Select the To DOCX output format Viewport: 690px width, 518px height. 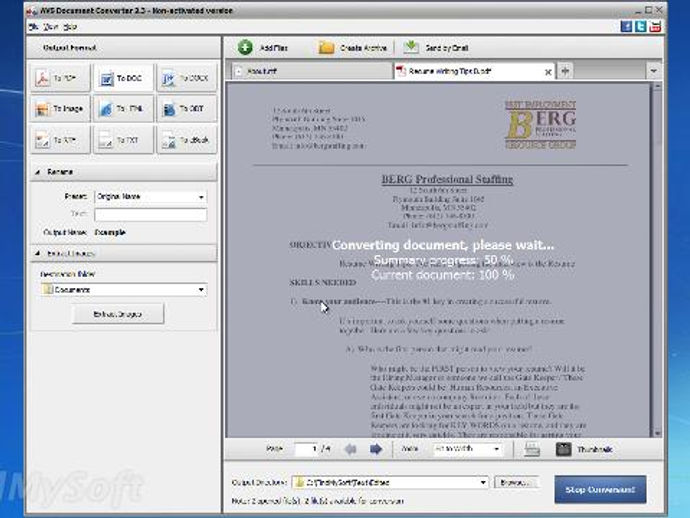point(187,78)
